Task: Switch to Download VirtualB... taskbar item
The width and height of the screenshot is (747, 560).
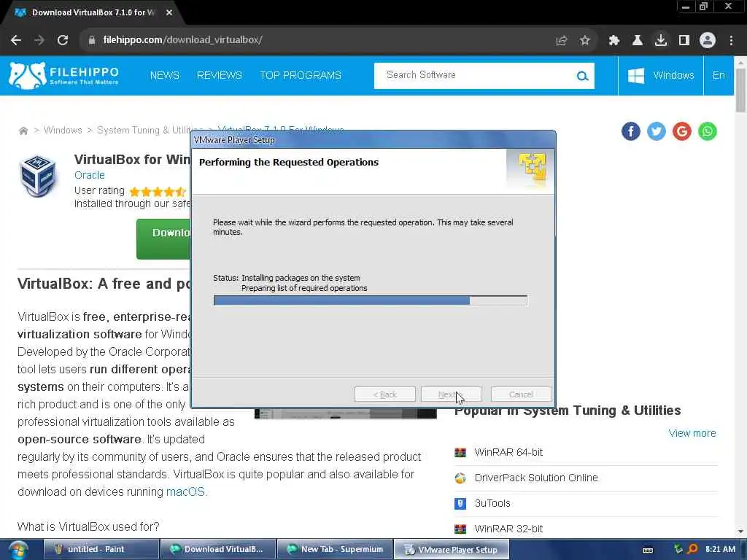Action: coord(218,550)
